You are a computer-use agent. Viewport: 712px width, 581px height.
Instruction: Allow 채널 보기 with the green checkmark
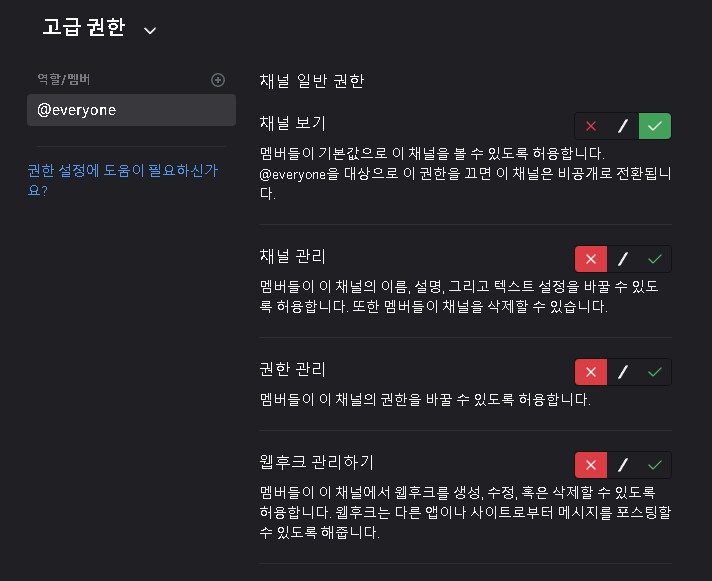655,126
